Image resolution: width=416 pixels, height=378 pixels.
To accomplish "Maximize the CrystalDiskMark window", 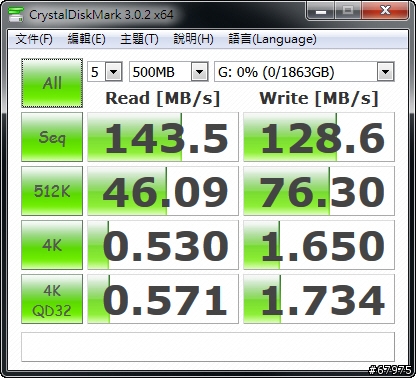I will click(x=348, y=11).
